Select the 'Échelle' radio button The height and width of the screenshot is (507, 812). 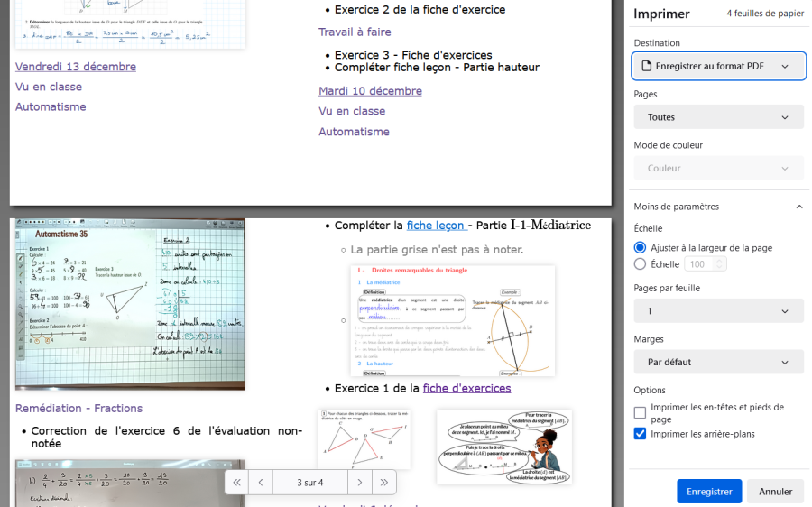[x=640, y=264]
